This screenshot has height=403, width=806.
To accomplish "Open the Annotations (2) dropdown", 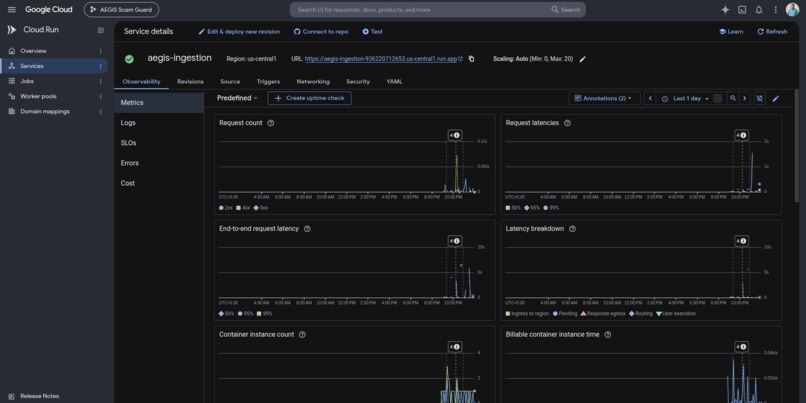I will [604, 98].
